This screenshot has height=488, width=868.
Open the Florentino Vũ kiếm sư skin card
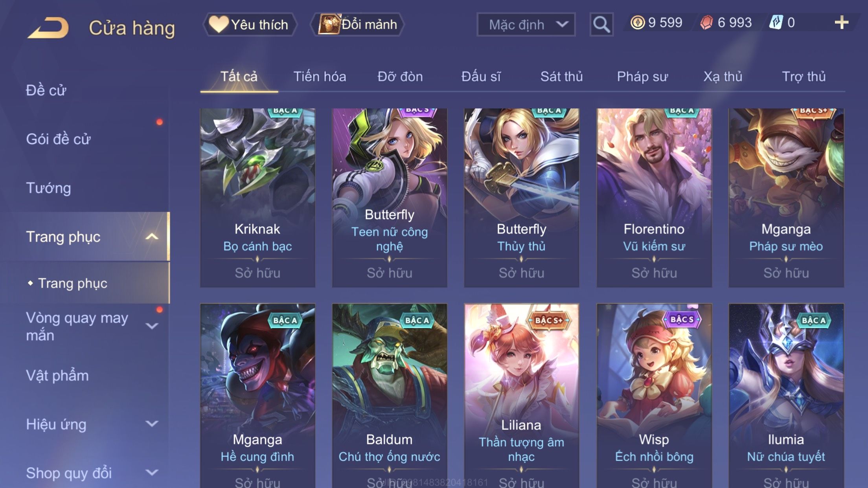coord(654,198)
